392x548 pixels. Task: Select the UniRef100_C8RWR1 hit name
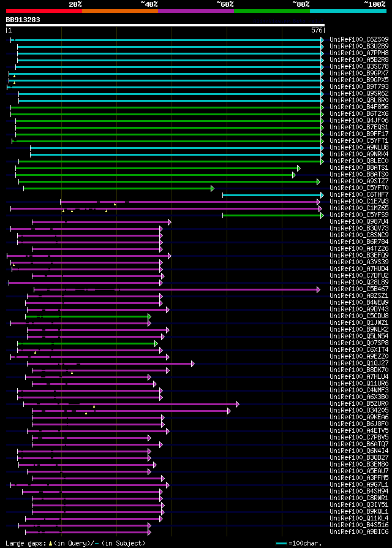point(359,498)
